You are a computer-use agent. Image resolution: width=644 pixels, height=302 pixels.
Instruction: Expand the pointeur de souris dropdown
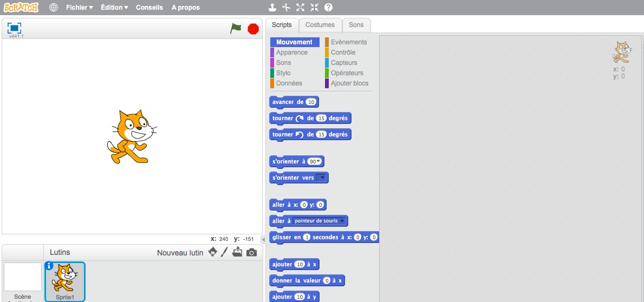tap(342, 221)
